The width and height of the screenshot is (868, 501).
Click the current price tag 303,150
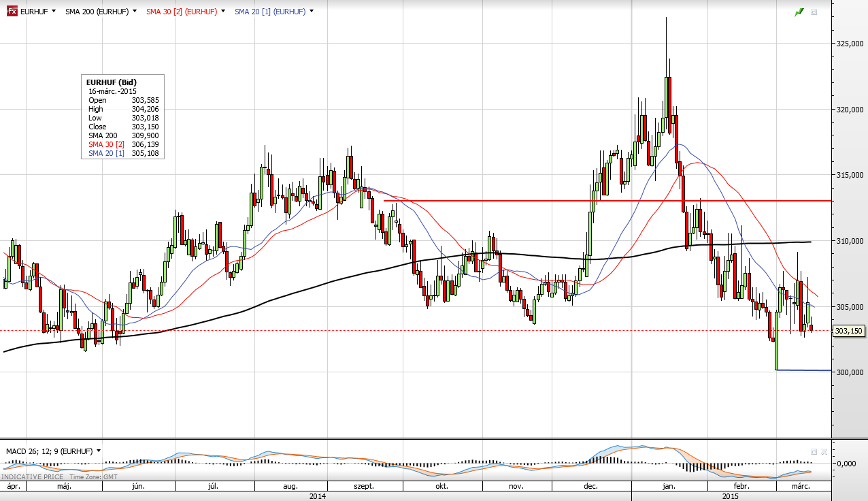click(x=848, y=331)
